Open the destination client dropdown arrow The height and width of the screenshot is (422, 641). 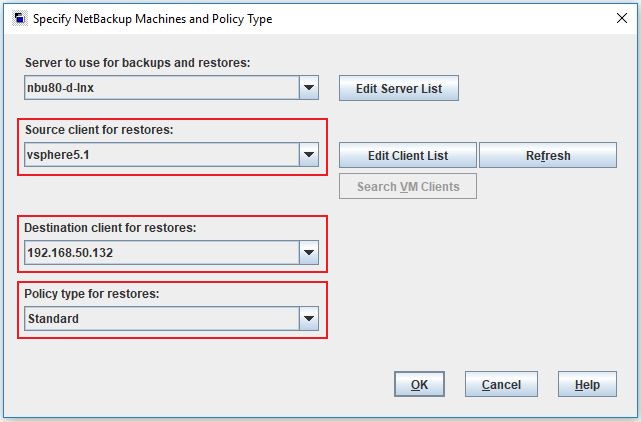309,253
